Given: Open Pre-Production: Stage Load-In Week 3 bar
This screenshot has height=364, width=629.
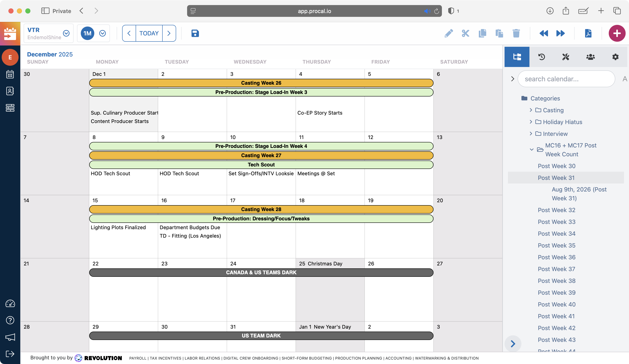Looking at the screenshot, I should (x=261, y=92).
